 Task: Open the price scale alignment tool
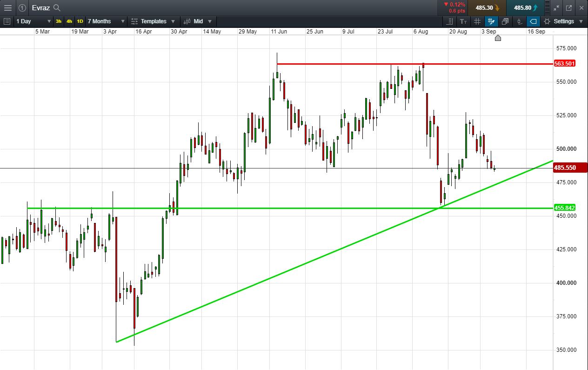click(x=449, y=21)
